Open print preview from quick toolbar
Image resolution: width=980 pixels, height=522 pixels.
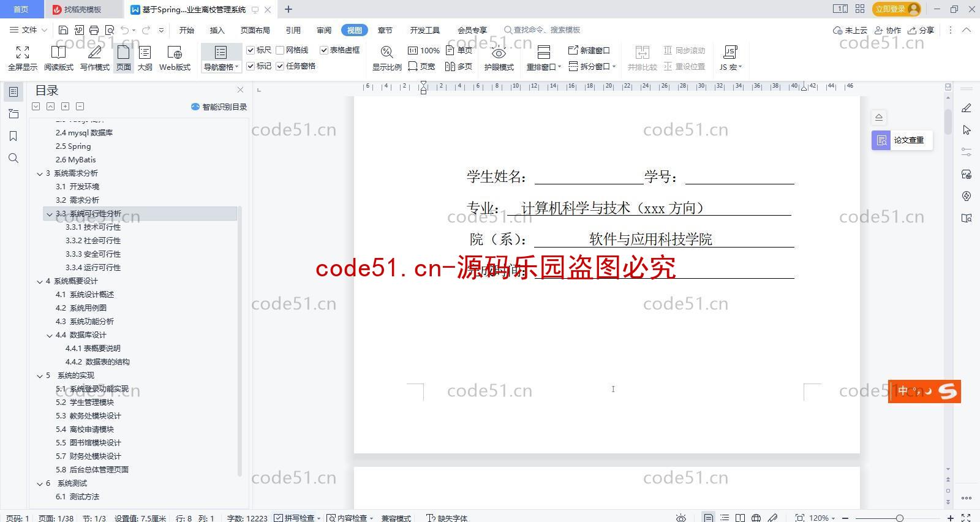(x=110, y=30)
